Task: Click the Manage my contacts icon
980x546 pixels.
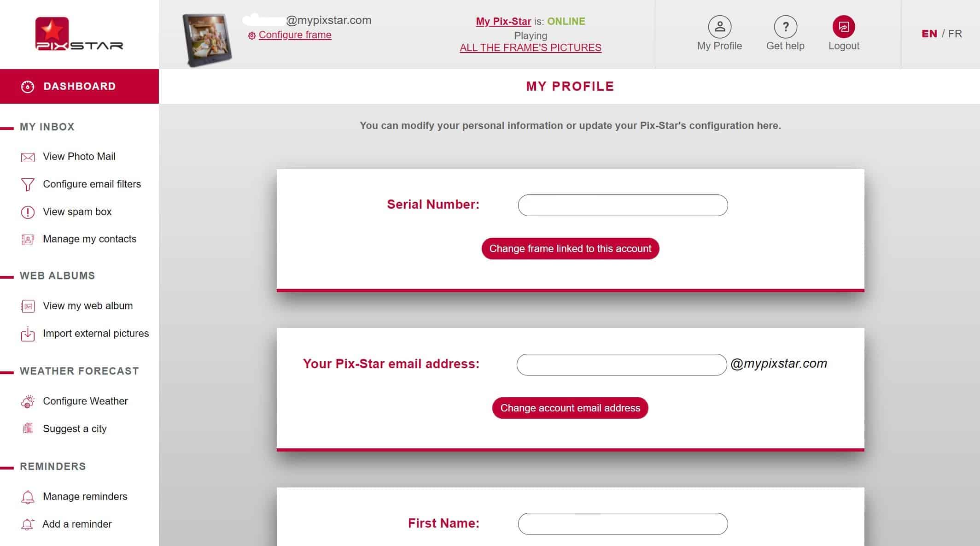Action: click(x=27, y=240)
